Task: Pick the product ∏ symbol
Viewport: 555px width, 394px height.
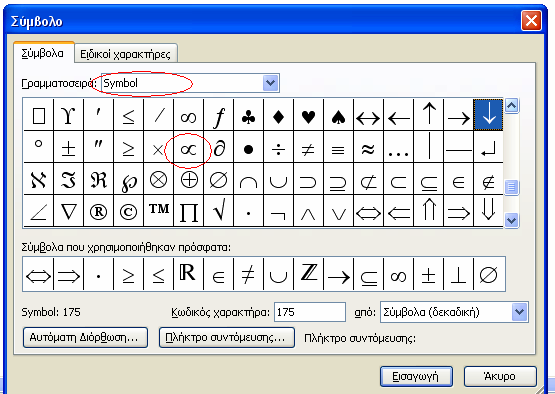Action: (188, 211)
